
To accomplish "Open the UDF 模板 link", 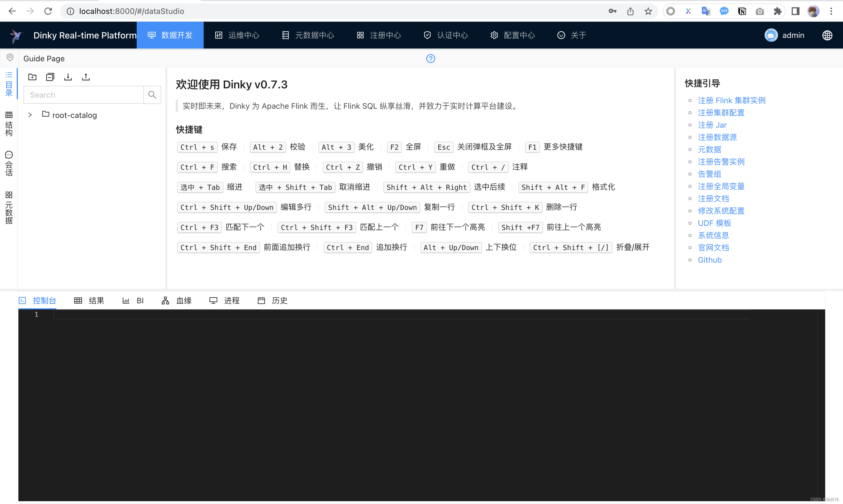I will coord(714,223).
